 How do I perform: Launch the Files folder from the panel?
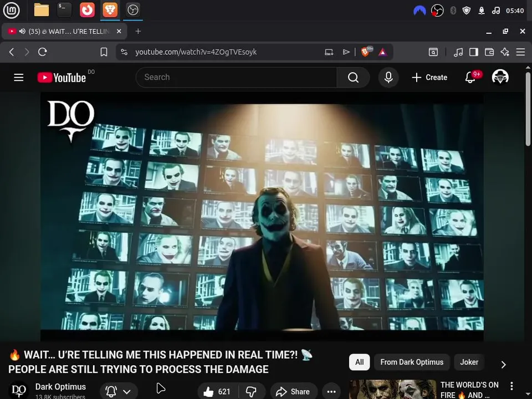click(42, 10)
